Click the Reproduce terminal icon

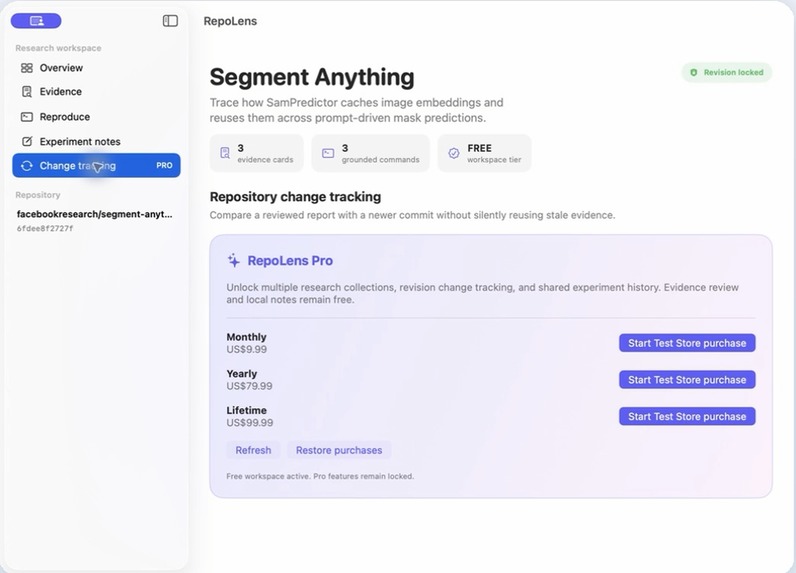pos(27,117)
